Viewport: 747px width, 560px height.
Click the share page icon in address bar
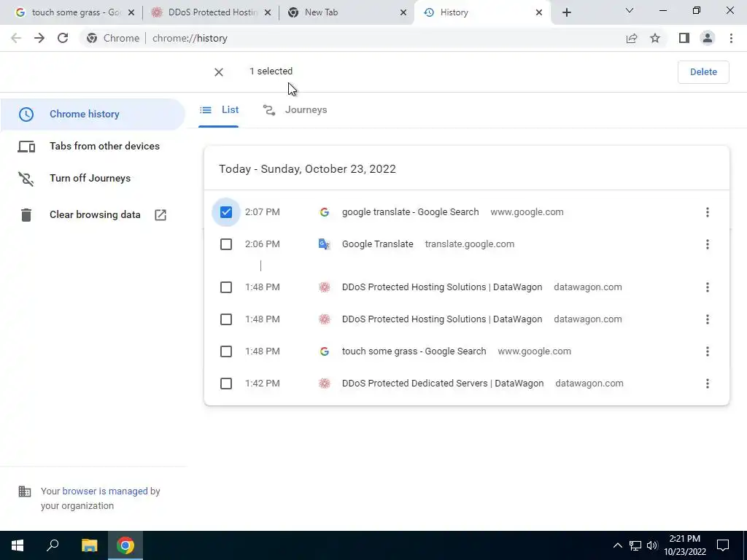click(x=632, y=38)
